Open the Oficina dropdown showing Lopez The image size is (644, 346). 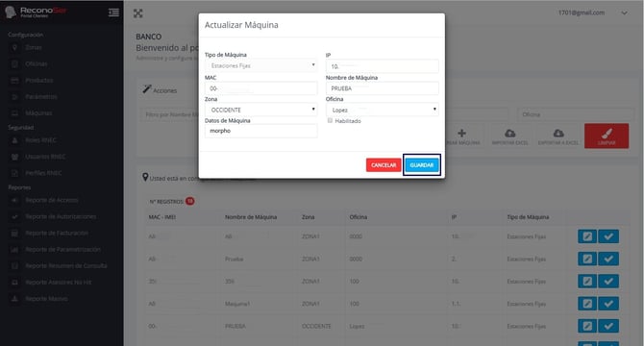[x=382, y=110]
